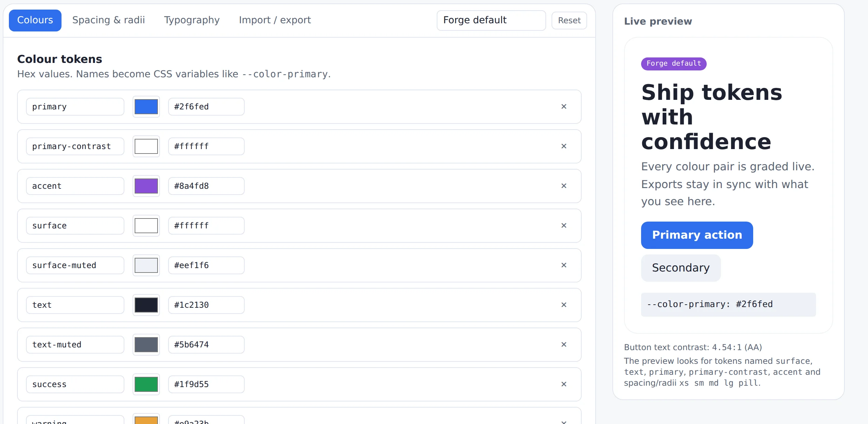Edit the hex value #2f6fed

[x=206, y=107]
